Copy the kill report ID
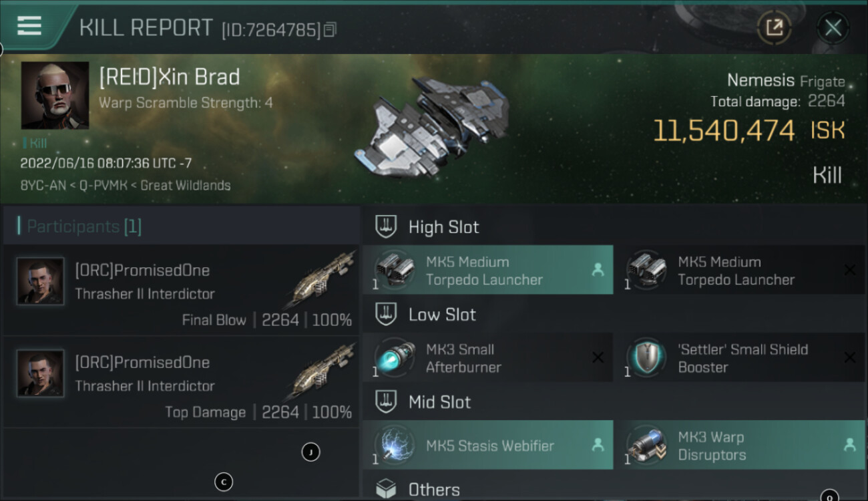Viewport: 868px width, 501px height. pos(331,29)
